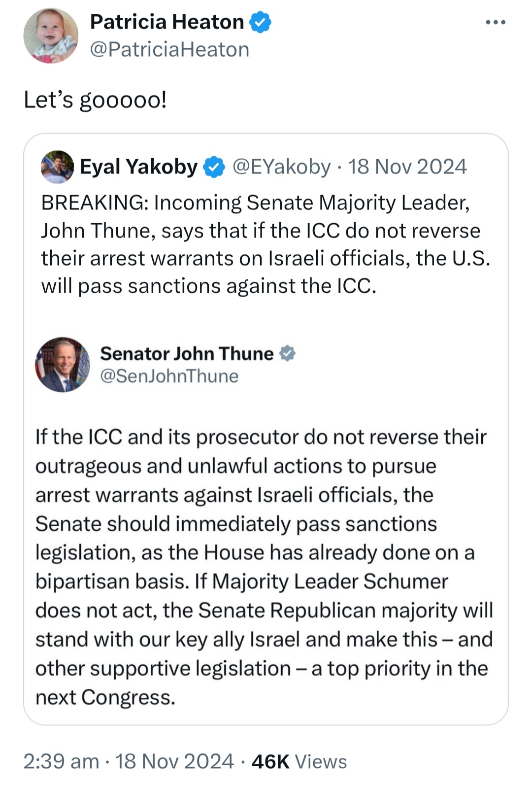Open the @EYakoby handle

(x=281, y=167)
